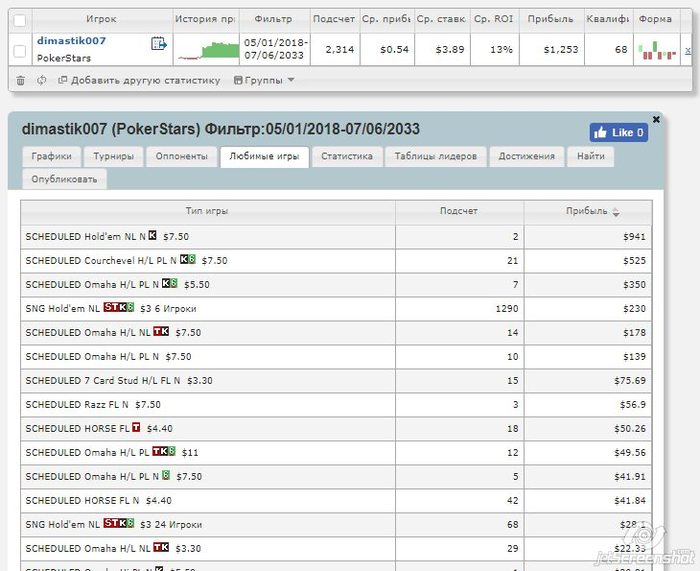Screen dimensions: 700x571
Task: Click the green profit history graph thumbnail
Action: click(x=208, y=50)
